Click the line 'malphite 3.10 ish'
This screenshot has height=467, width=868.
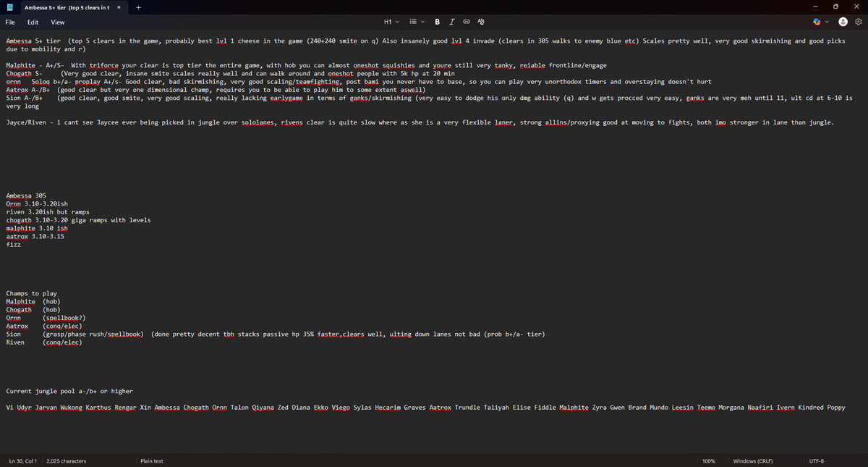pyautogui.click(x=37, y=228)
